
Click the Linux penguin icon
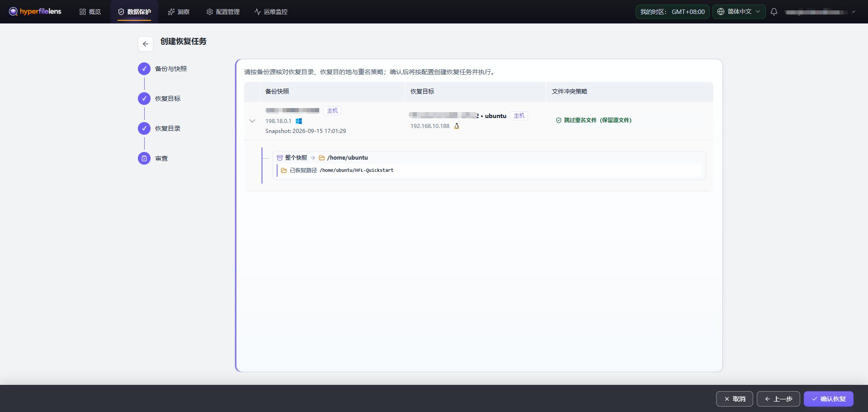coord(457,126)
